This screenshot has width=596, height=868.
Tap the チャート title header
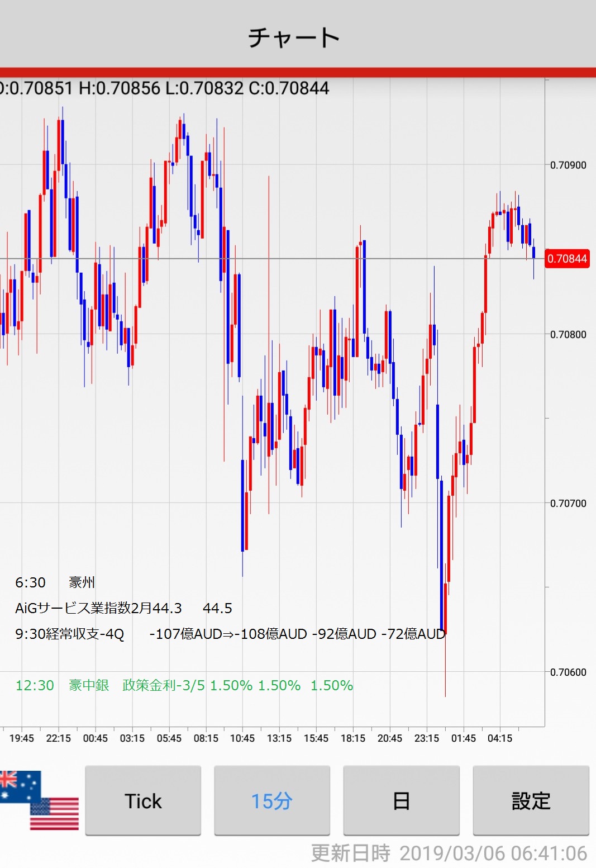point(294,37)
